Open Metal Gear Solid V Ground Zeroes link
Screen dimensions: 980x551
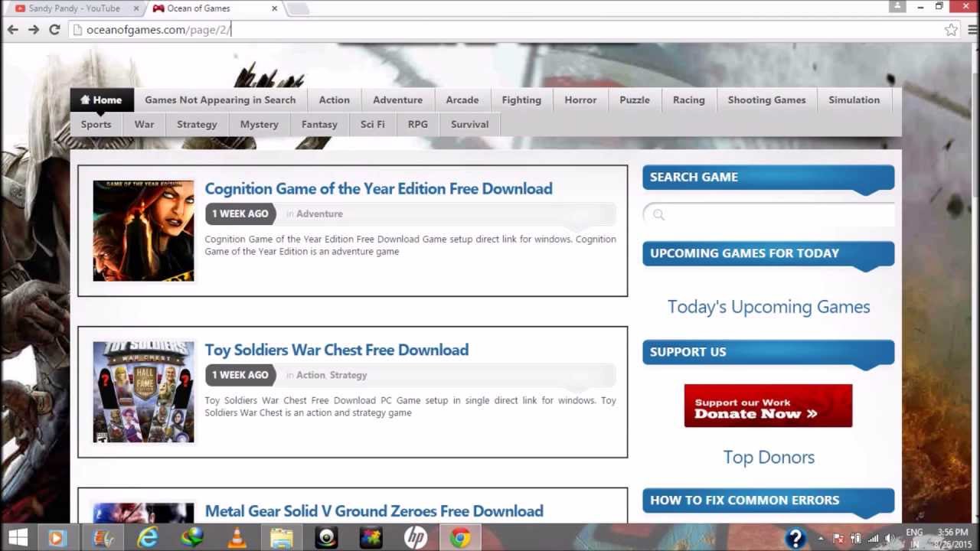(x=374, y=511)
